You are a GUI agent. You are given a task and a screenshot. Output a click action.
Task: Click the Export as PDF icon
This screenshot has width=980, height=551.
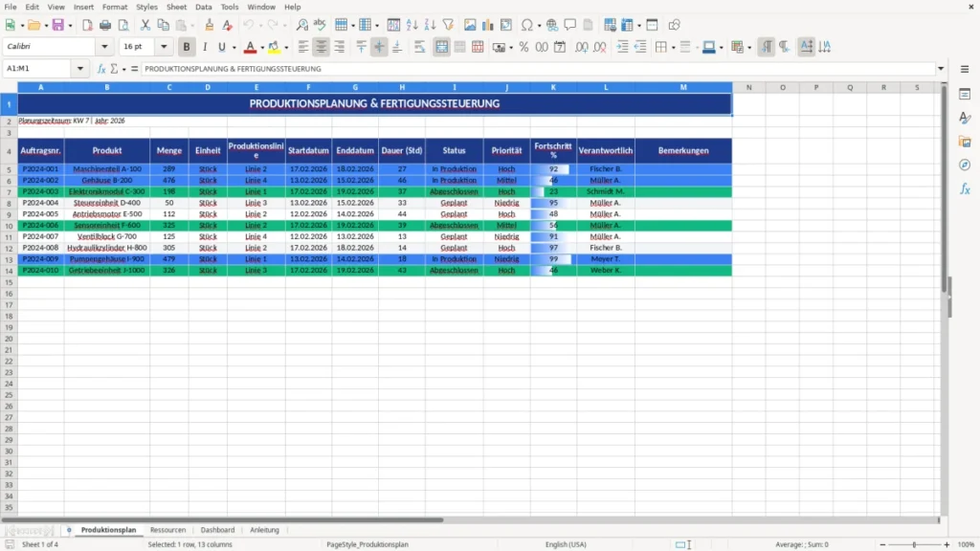pyautogui.click(x=87, y=25)
